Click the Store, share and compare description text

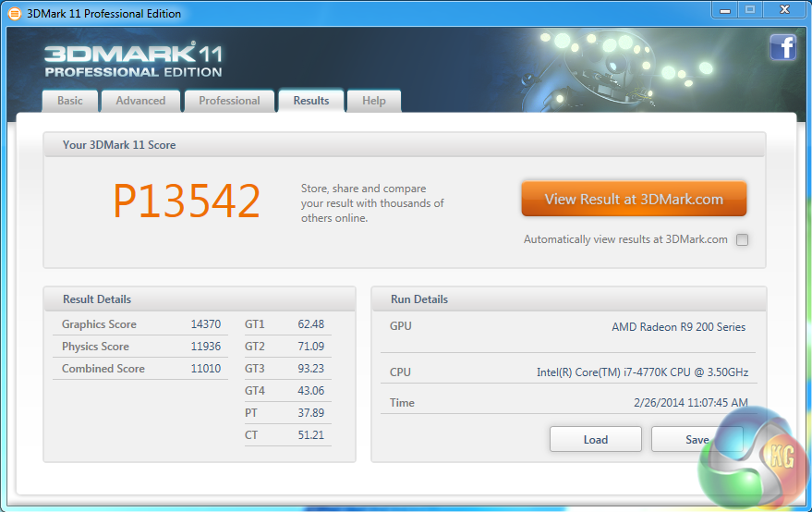372,203
